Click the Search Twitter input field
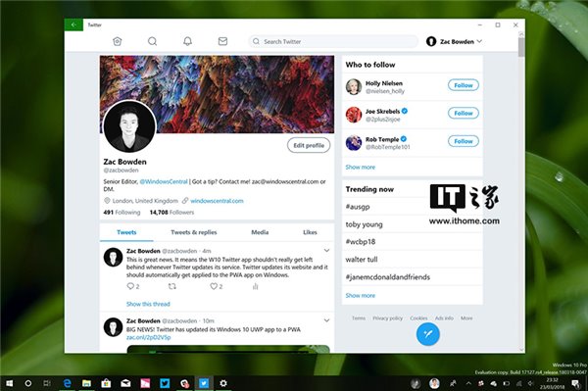 click(x=333, y=41)
